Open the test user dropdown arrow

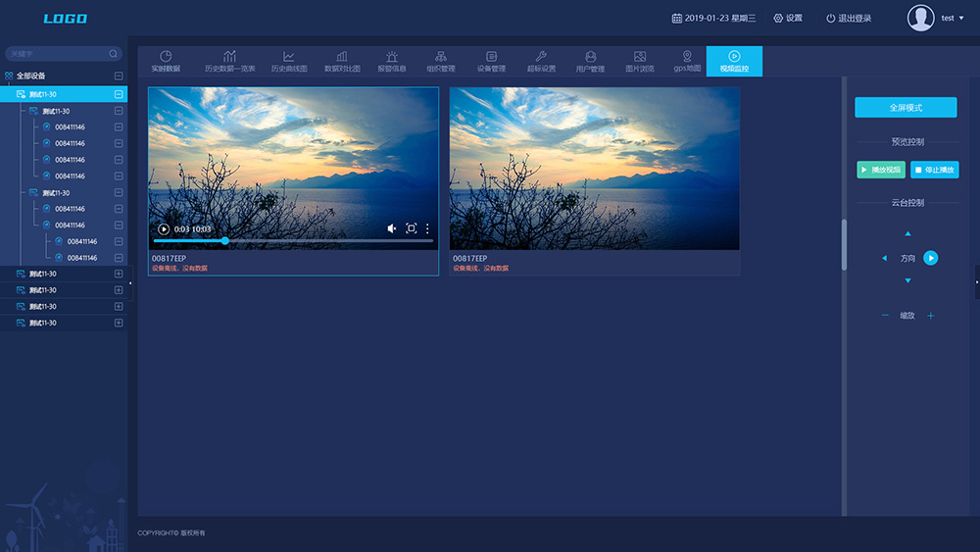coord(961,18)
